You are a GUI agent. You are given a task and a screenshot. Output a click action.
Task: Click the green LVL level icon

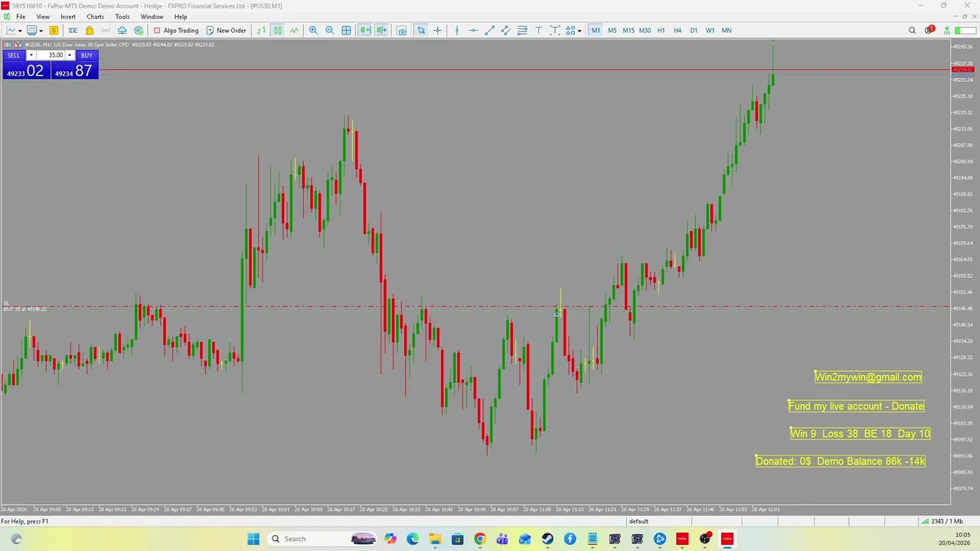[x=947, y=31]
